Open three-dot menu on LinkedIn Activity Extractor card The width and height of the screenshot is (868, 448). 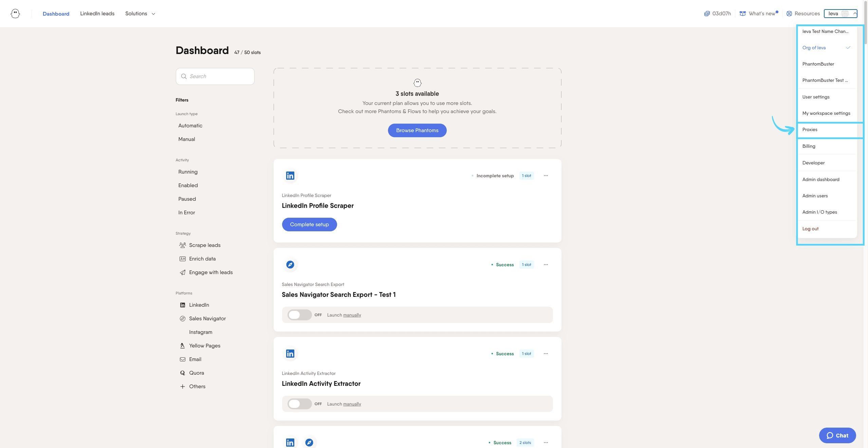coord(546,354)
